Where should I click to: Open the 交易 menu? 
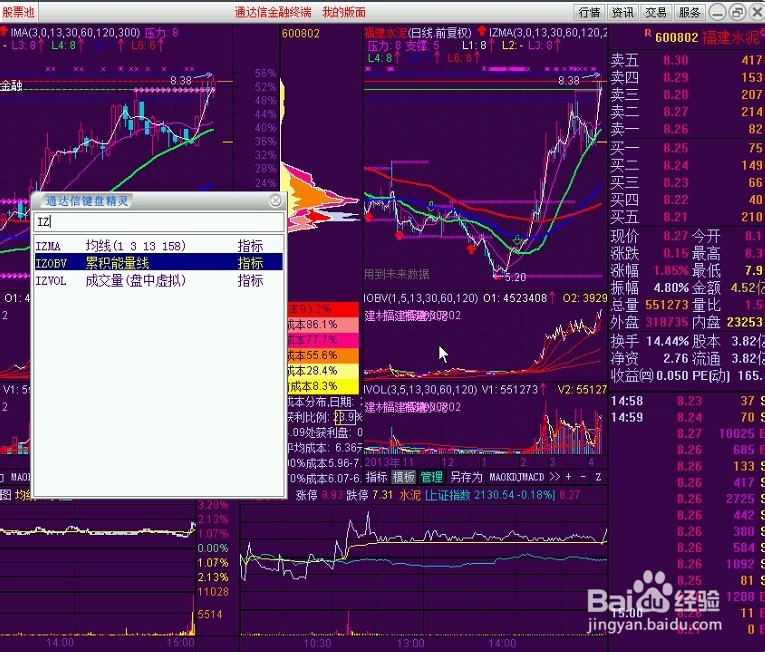[656, 12]
